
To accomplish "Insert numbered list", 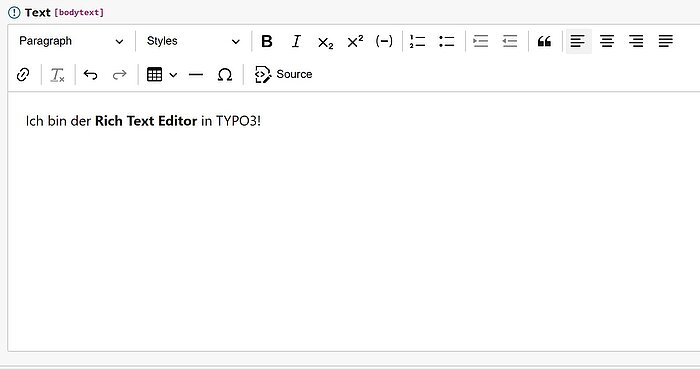I will (417, 41).
